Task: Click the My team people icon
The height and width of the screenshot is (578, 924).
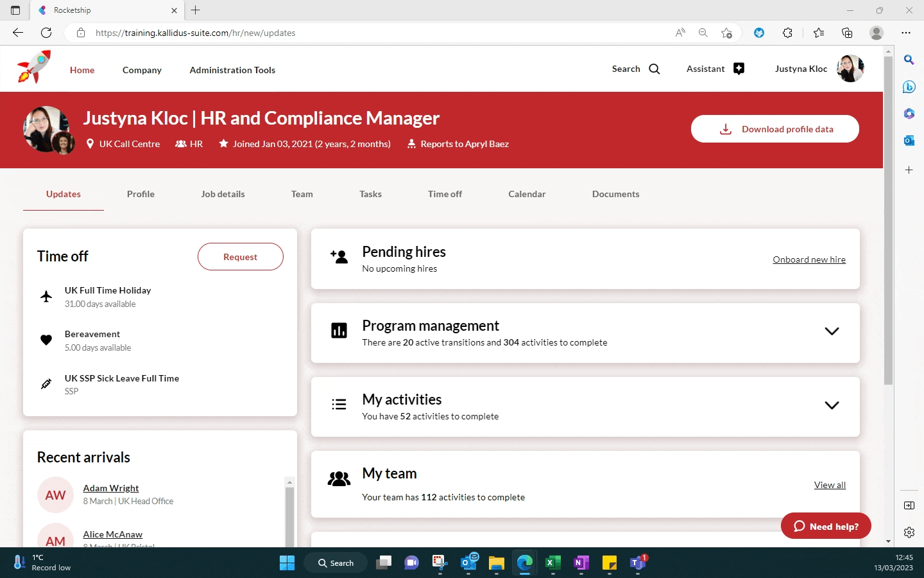Action: click(339, 479)
